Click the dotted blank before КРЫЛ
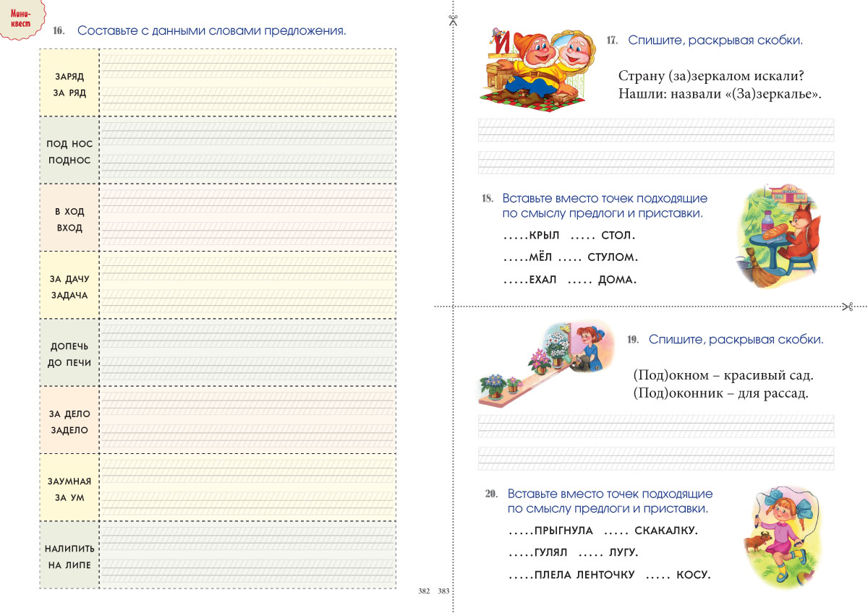868x613 pixels. tap(515, 236)
